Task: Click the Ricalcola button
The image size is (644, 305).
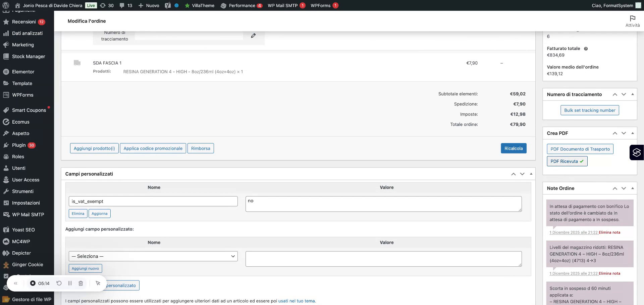Action: pyautogui.click(x=514, y=148)
